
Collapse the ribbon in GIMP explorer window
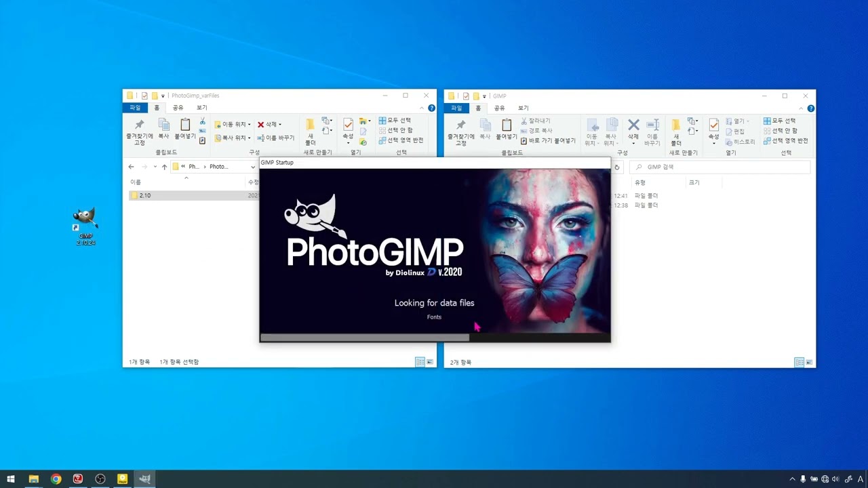pyautogui.click(x=802, y=108)
